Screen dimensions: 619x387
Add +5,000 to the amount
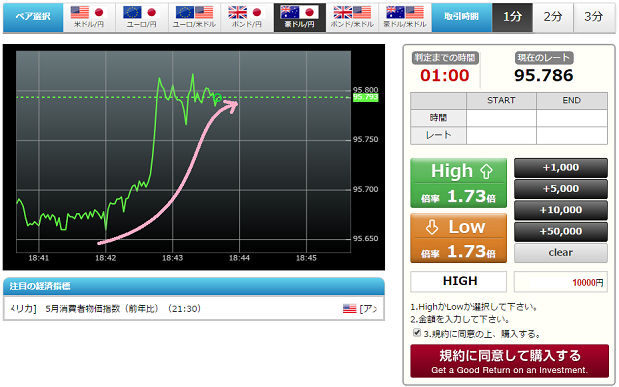pos(561,189)
